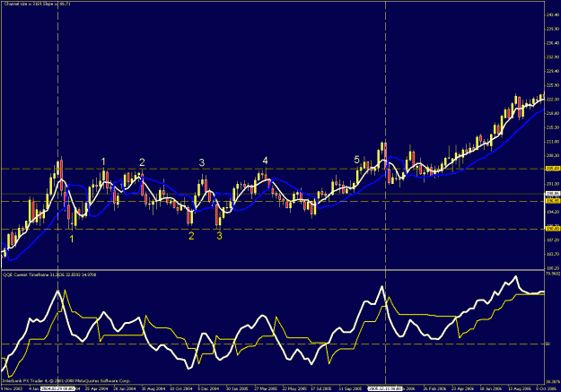
Task: Select the highlighted 205.88 price level tag
Action: (x=553, y=169)
